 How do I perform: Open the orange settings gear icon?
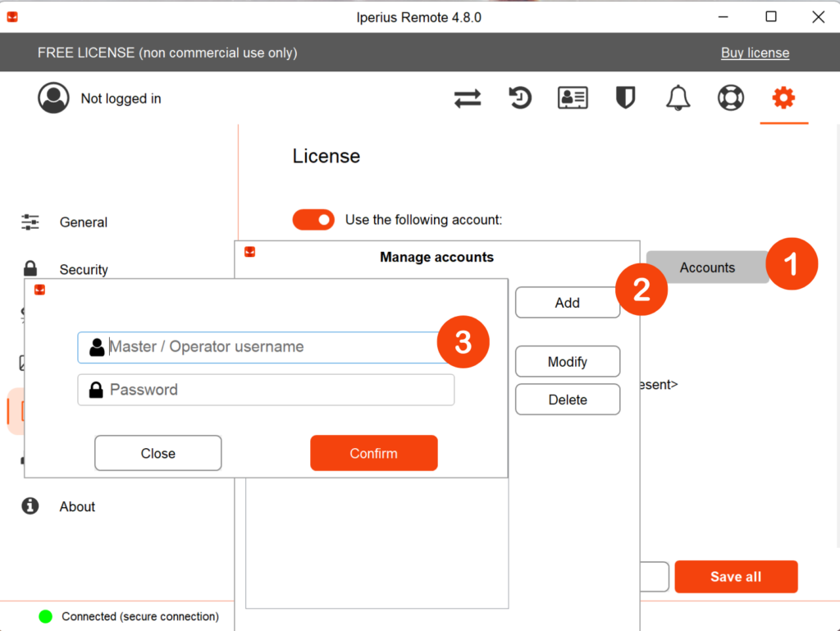[783, 98]
